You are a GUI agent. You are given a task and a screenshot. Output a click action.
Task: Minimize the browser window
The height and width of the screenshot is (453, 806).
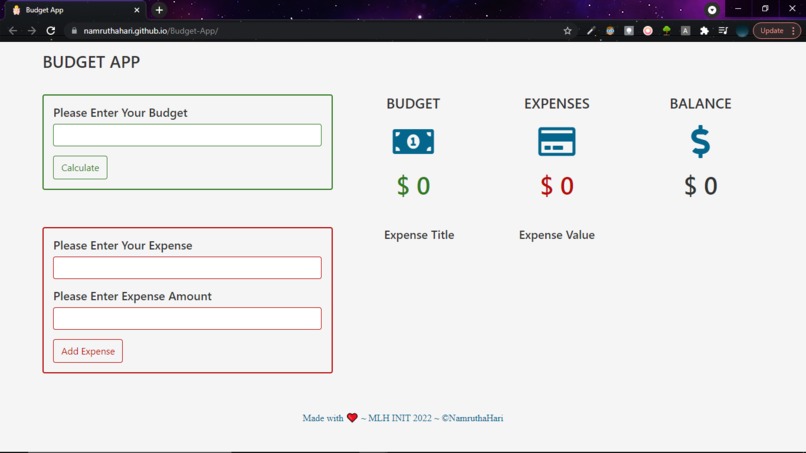tap(738, 9)
